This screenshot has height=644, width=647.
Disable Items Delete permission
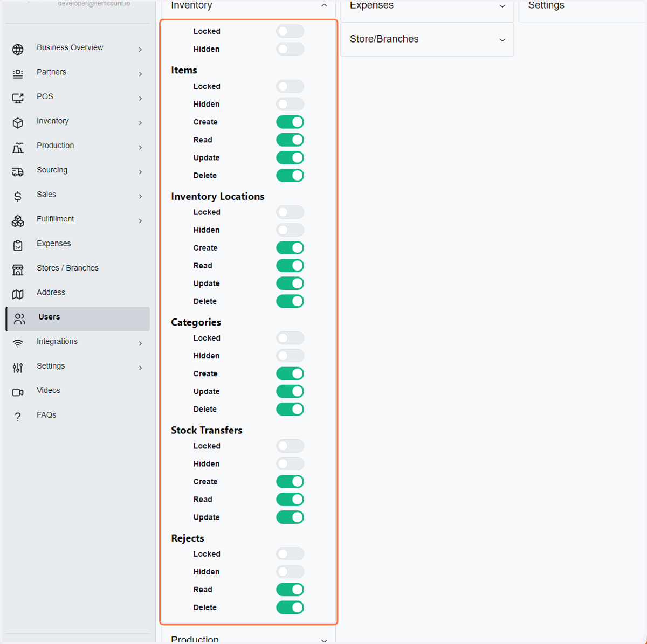click(290, 175)
